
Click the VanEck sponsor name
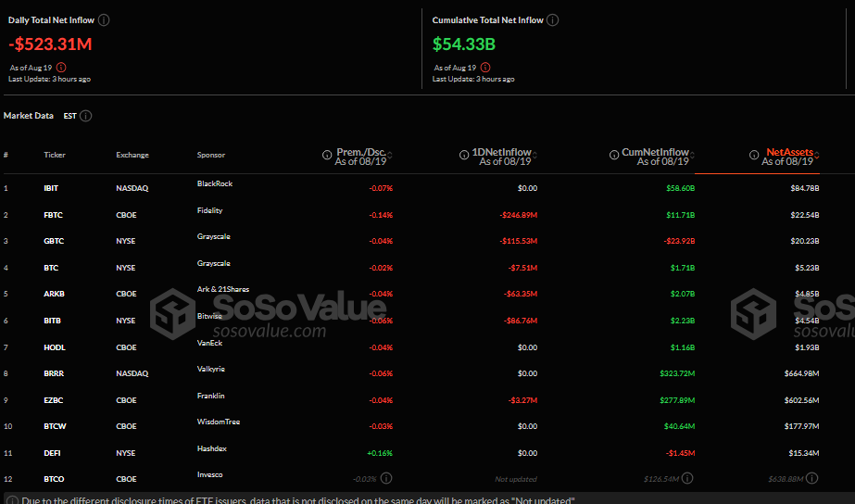(210, 343)
